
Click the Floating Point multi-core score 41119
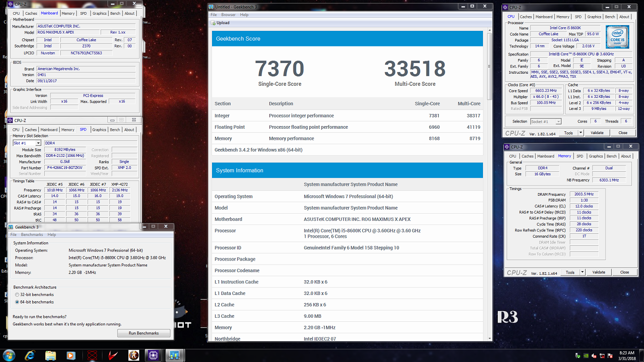coord(473,127)
